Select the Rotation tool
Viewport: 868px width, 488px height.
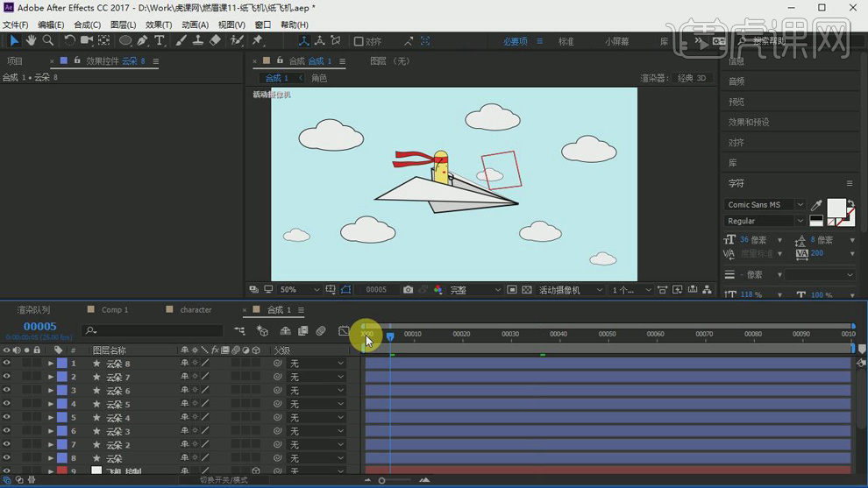69,40
